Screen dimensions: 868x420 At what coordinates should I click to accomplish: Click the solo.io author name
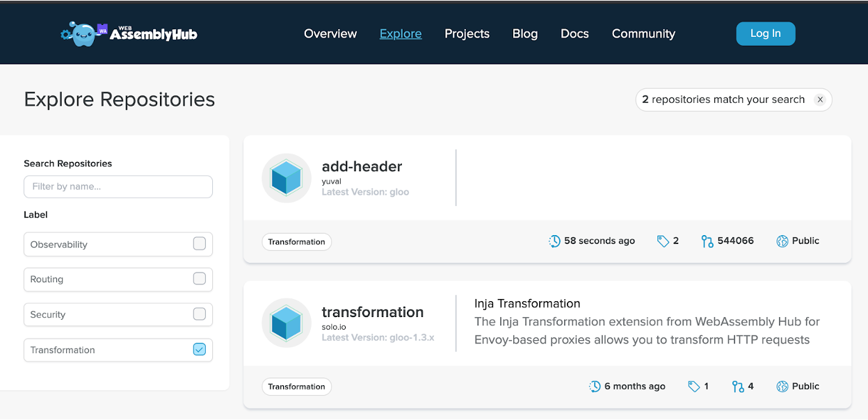click(335, 326)
